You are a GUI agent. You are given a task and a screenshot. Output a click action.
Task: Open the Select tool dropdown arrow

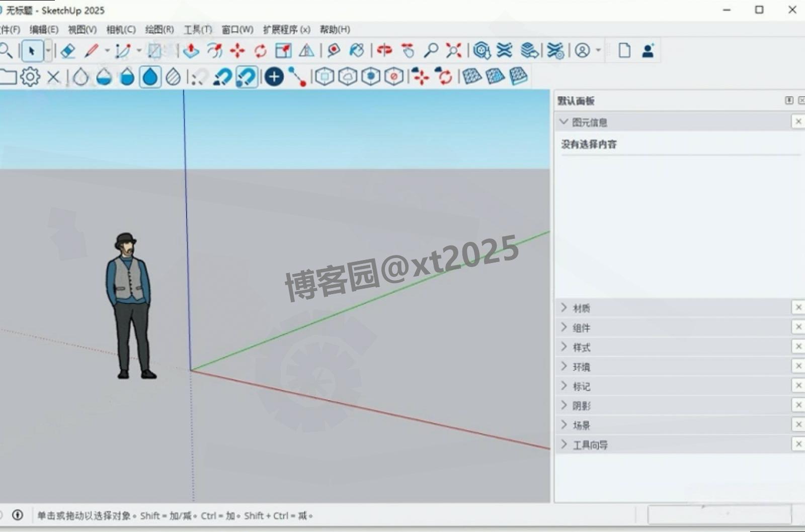click(x=48, y=50)
